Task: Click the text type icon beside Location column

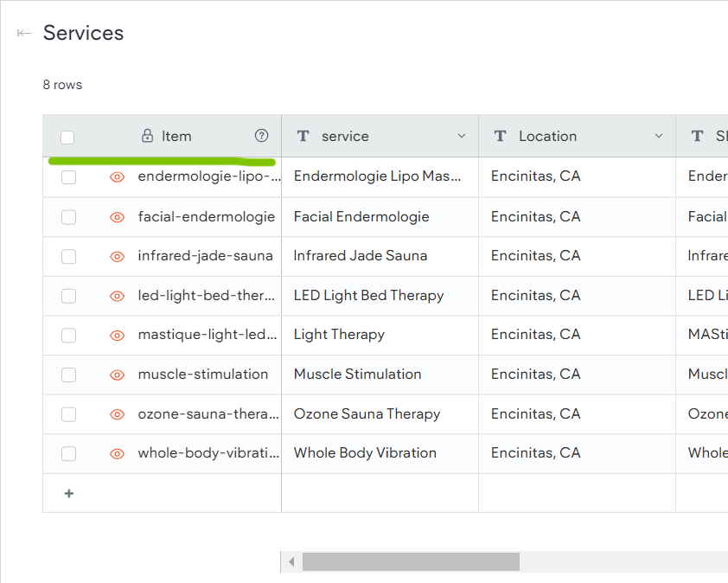Action: coord(500,136)
